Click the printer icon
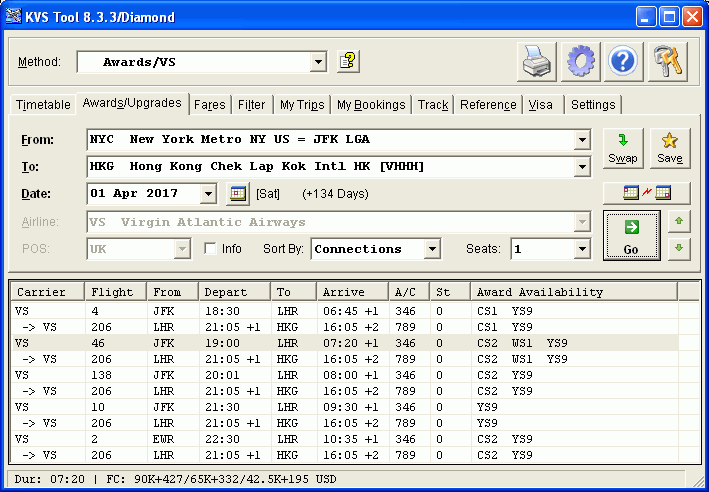 (537, 62)
